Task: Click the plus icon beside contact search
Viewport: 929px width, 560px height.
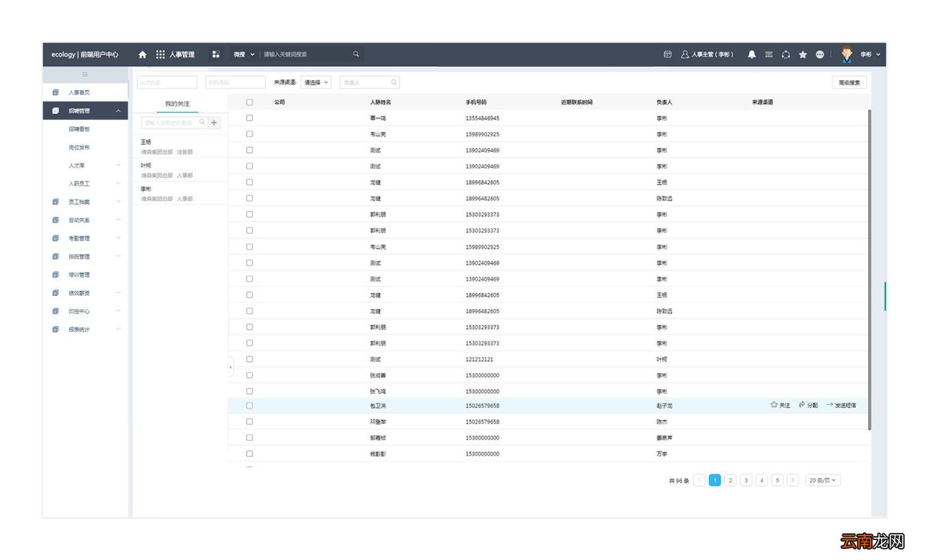Action: click(x=215, y=122)
